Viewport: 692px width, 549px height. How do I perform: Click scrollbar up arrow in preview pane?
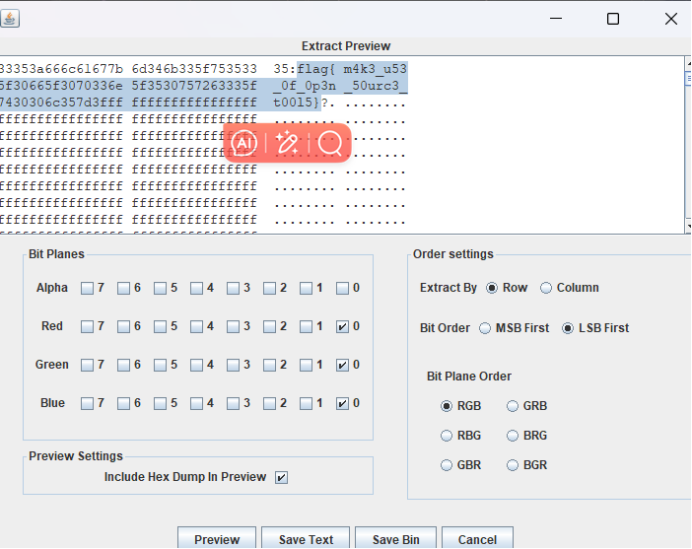point(688,64)
